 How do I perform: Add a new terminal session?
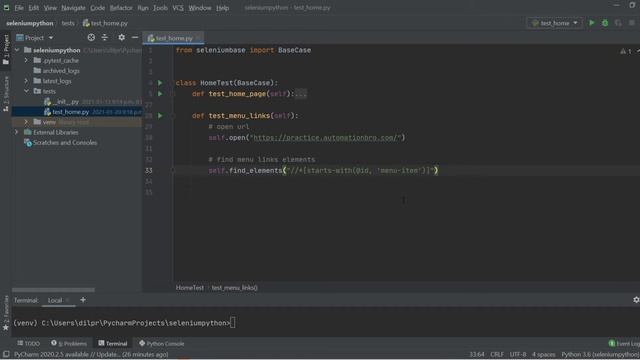(83, 300)
